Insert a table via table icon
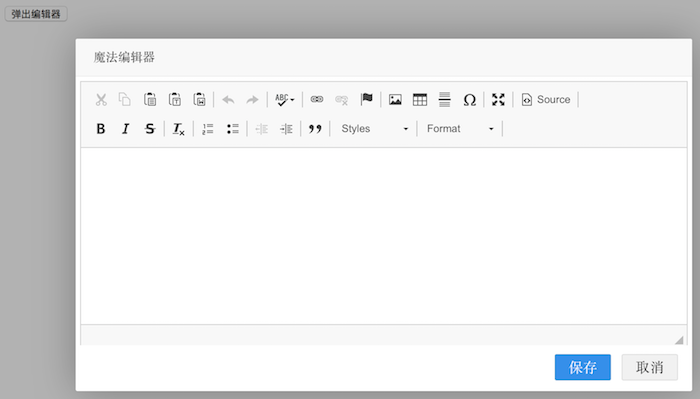700x399 pixels. pos(420,100)
